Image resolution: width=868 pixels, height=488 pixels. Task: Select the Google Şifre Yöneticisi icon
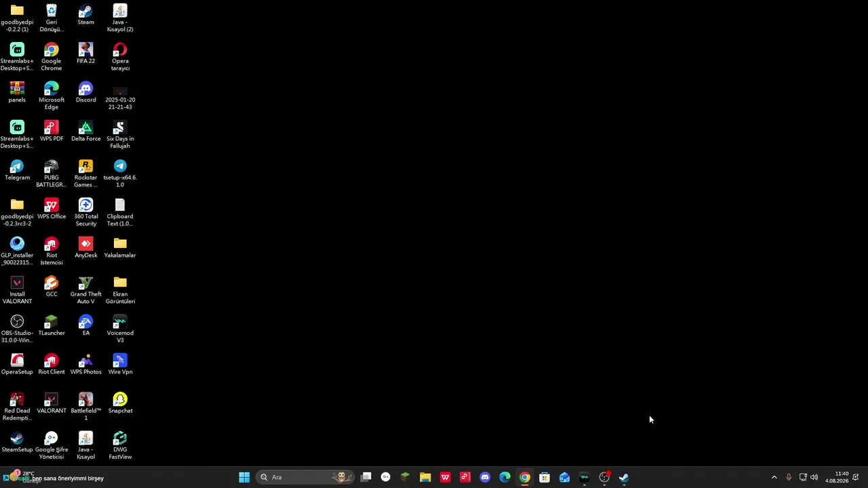pyautogui.click(x=52, y=445)
